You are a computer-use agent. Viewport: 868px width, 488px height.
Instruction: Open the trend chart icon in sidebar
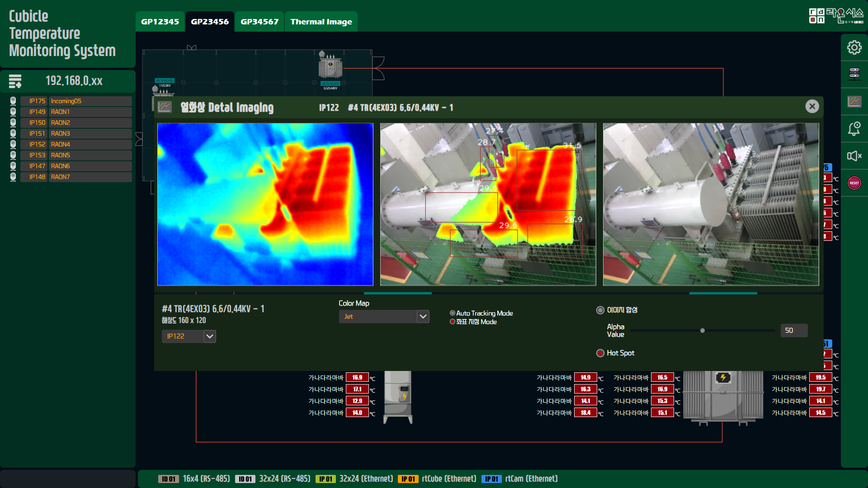[x=854, y=101]
